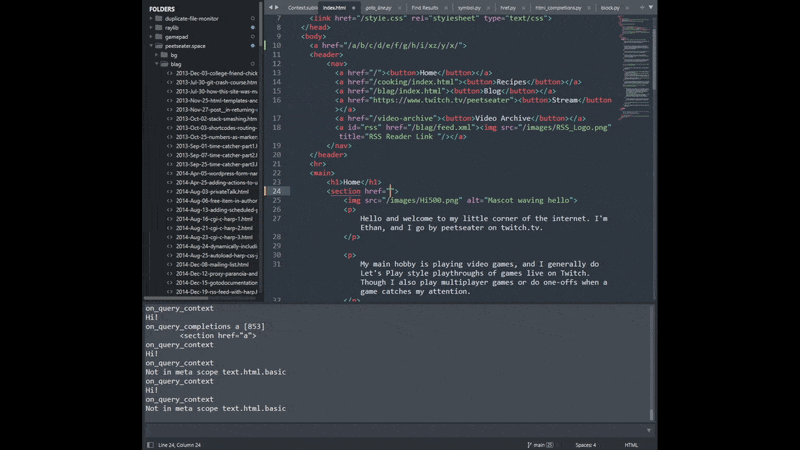The width and height of the screenshot is (800, 450).
Task: Open the Find Results tab
Action: [x=424, y=8]
